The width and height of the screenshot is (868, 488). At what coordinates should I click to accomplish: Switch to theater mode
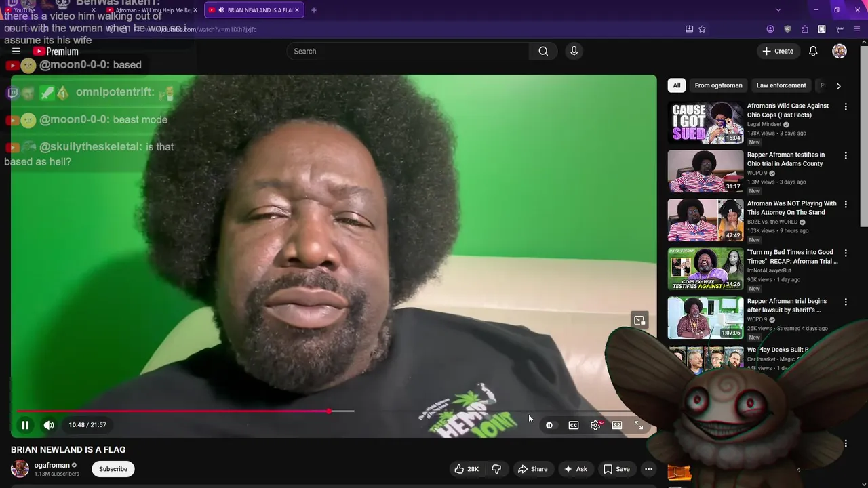617,425
